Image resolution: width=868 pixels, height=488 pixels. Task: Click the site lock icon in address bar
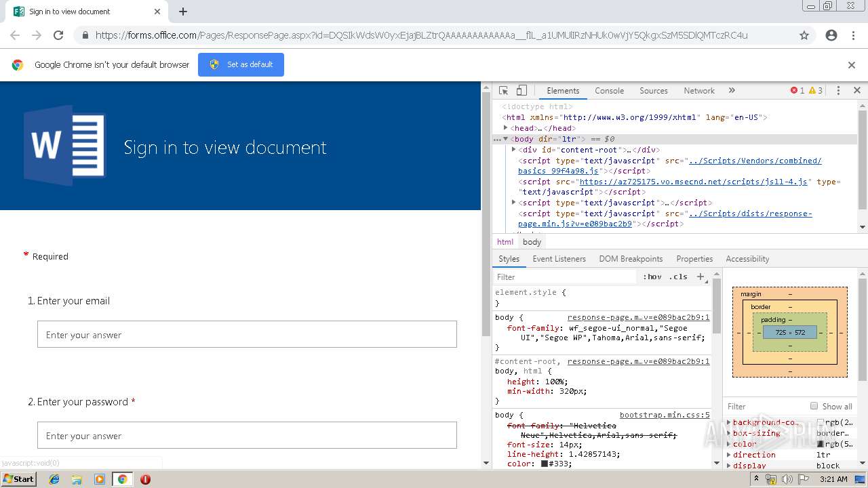(85, 35)
